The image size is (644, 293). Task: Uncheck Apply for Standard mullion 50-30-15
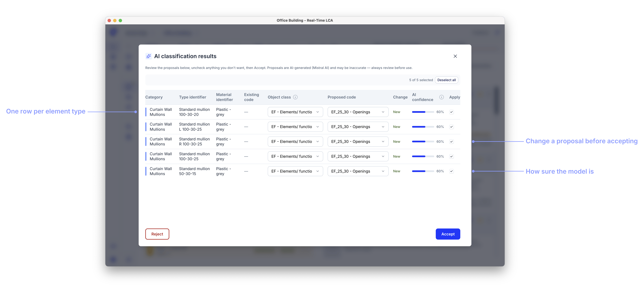[452, 171]
